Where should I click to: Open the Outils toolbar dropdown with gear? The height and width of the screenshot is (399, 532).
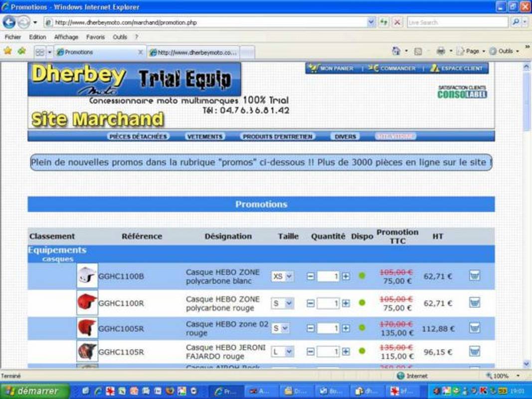click(504, 51)
